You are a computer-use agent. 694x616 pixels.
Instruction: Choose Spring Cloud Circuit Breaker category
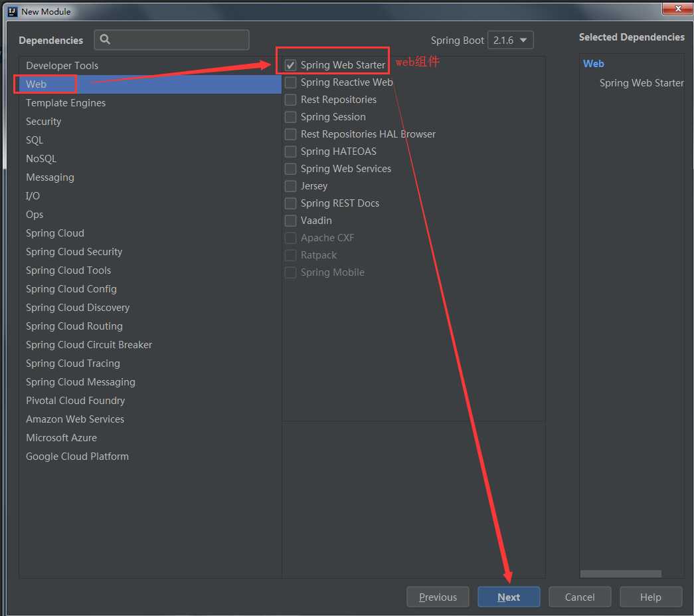point(150,344)
